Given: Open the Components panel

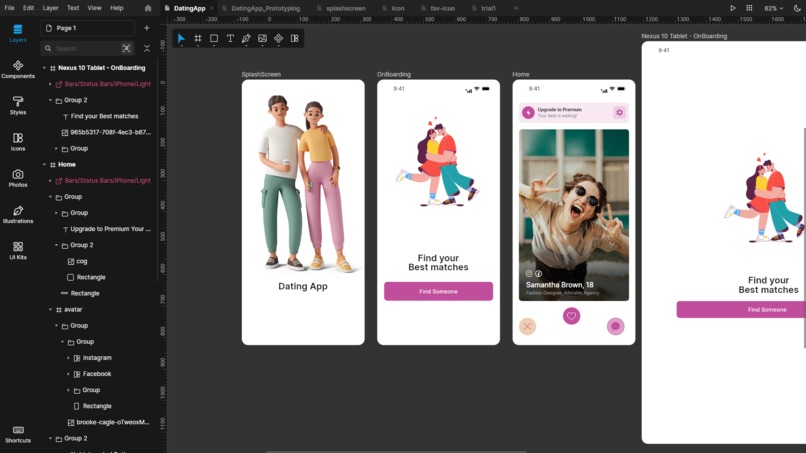Looking at the screenshot, I should click(x=17, y=69).
